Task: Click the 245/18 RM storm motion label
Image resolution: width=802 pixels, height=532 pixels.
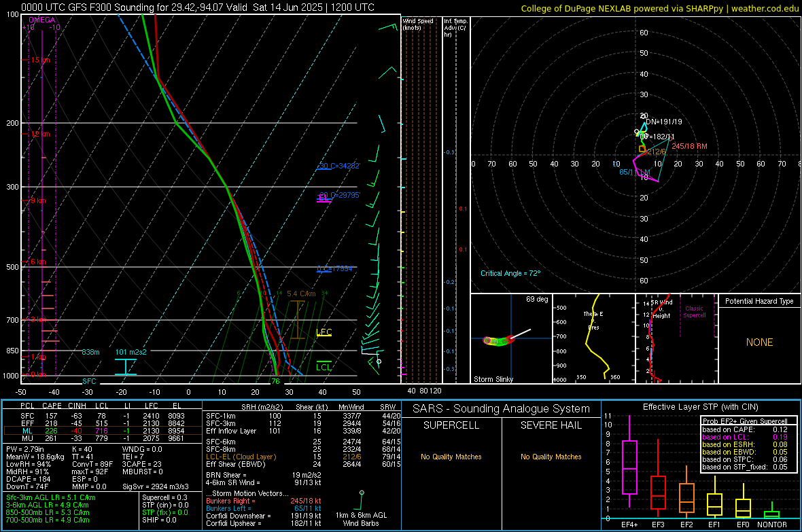Action: pos(689,146)
